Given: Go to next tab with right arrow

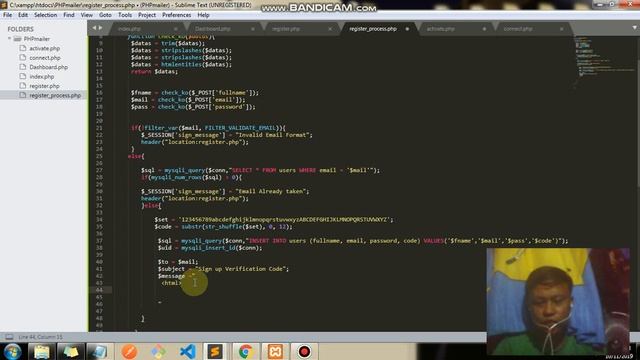Looking at the screenshot, I should pos(100,28).
